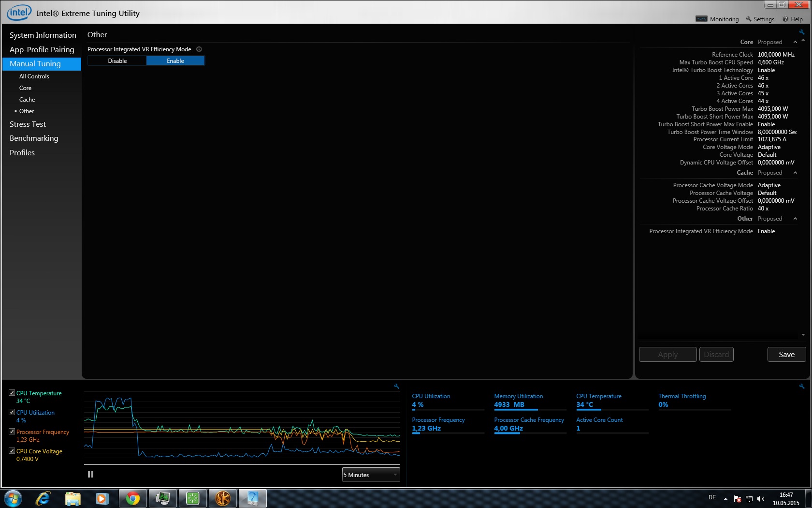812x508 pixels.
Task: Open the taskbar clock showing 16:47
Action: tap(786, 499)
